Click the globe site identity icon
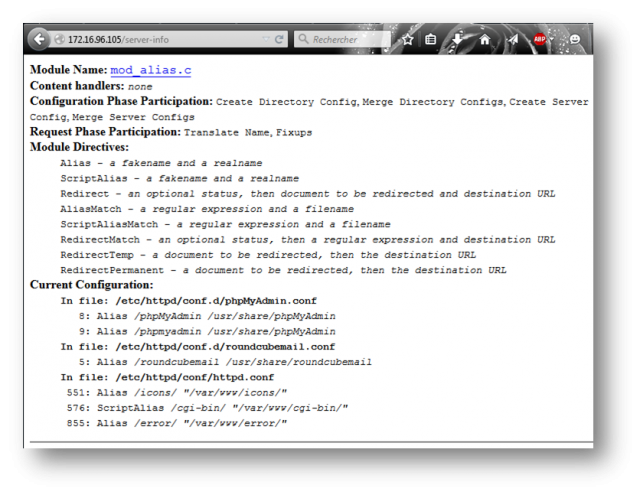The width and height of the screenshot is (640, 495). click(60, 39)
